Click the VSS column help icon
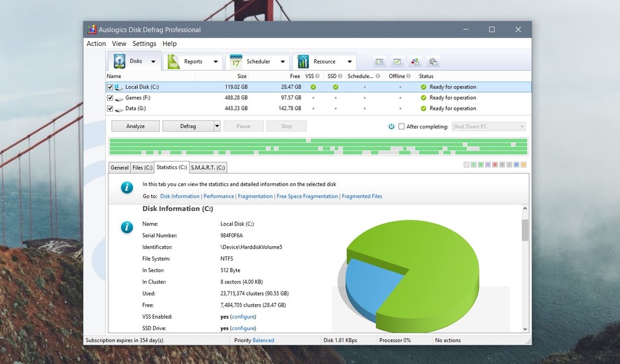 [318, 76]
